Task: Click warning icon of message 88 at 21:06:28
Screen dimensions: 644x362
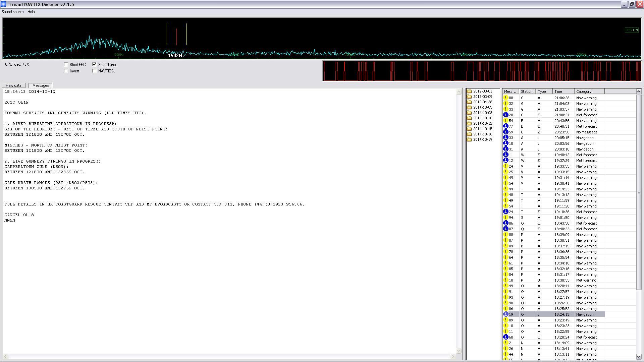Action: pyautogui.click(x=506, y=98)
